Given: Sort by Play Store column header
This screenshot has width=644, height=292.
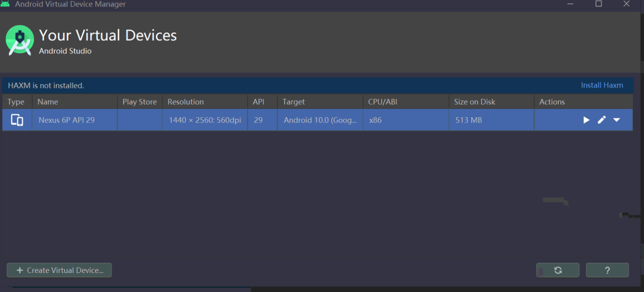Looking at the screenshot, I should pyautogui.click(x=140, y=102).
